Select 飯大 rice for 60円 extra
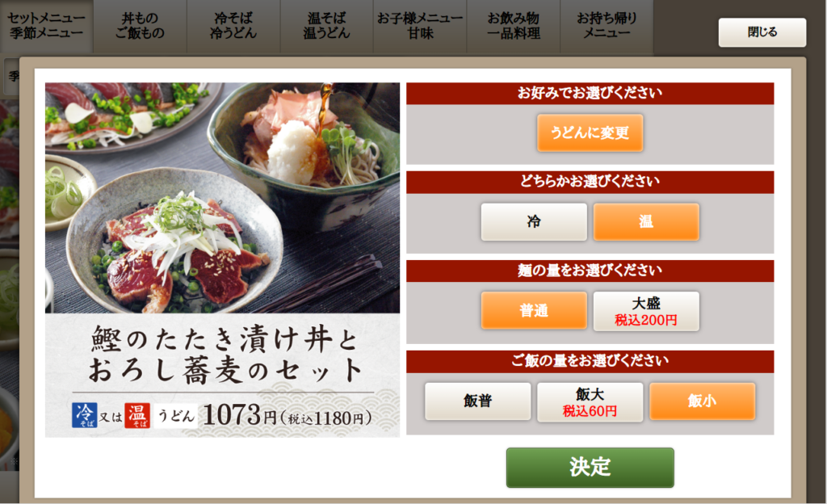The height and width of the screenshot is (504, 827). 590,401
